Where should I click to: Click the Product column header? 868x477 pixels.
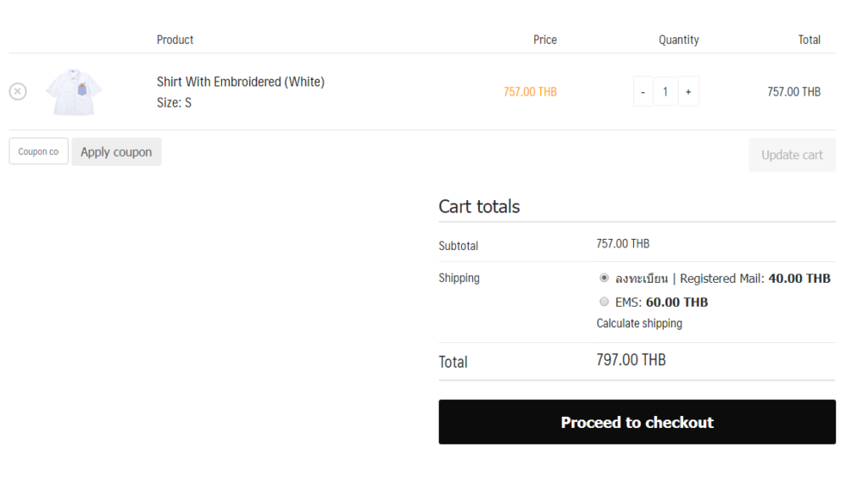click(175, 40)
